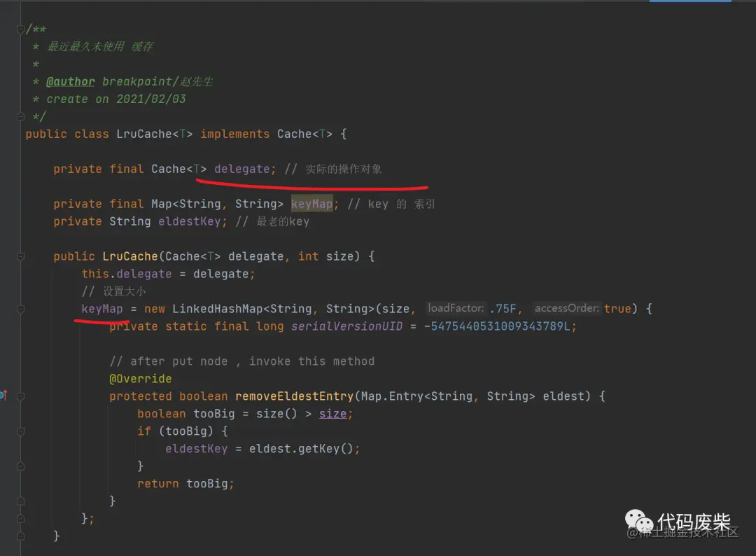The image size is (756, 556).
Task: Click the after put node comment
Action: coord(242,361)
